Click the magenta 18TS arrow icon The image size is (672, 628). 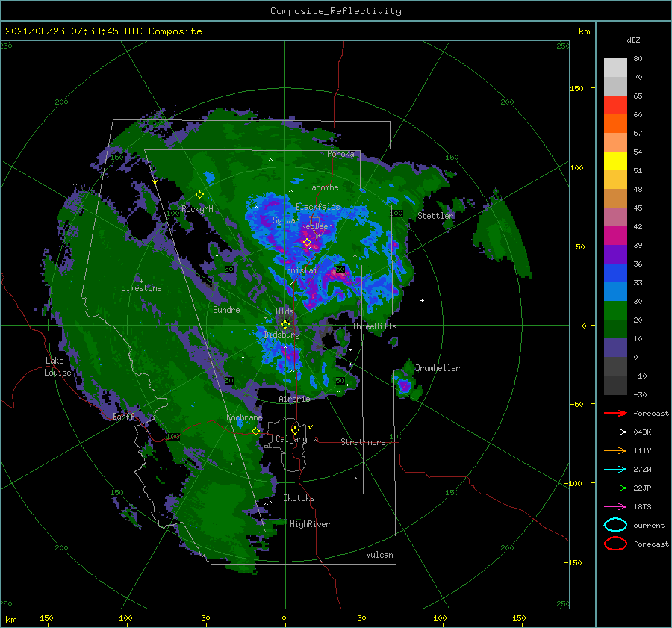615,507
